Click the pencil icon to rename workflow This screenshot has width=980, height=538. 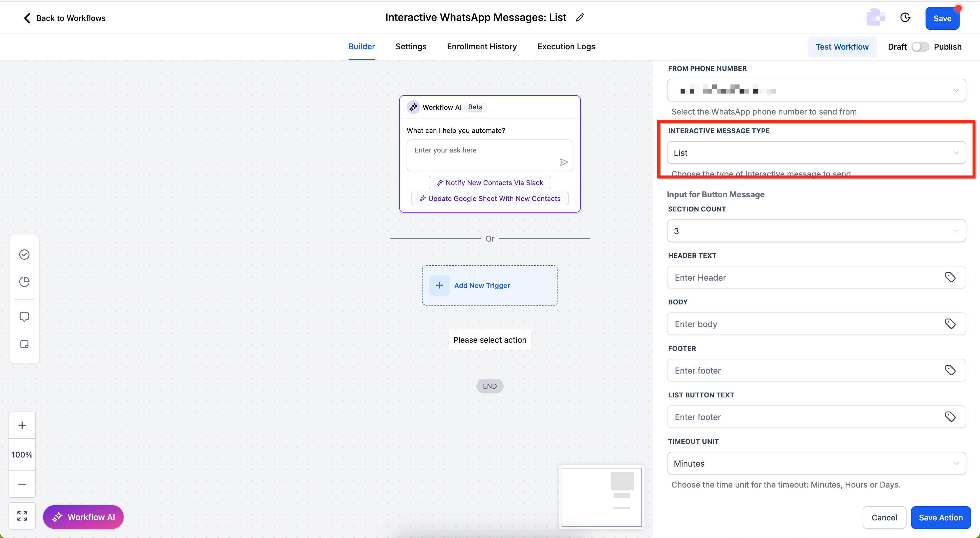pos(580,18)
